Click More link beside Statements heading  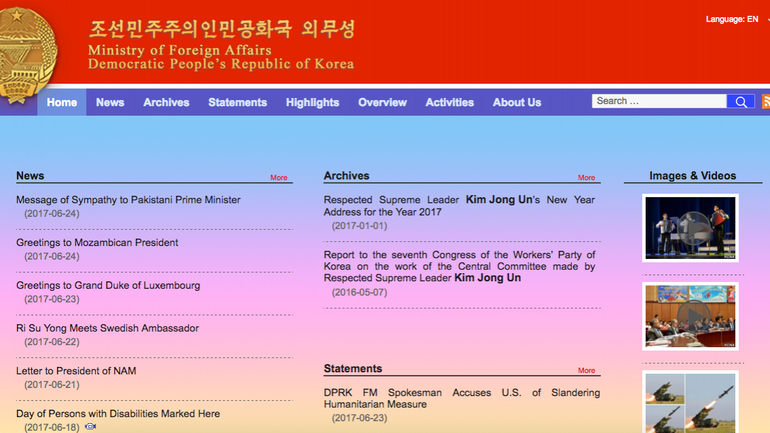[x=586, y=371]
